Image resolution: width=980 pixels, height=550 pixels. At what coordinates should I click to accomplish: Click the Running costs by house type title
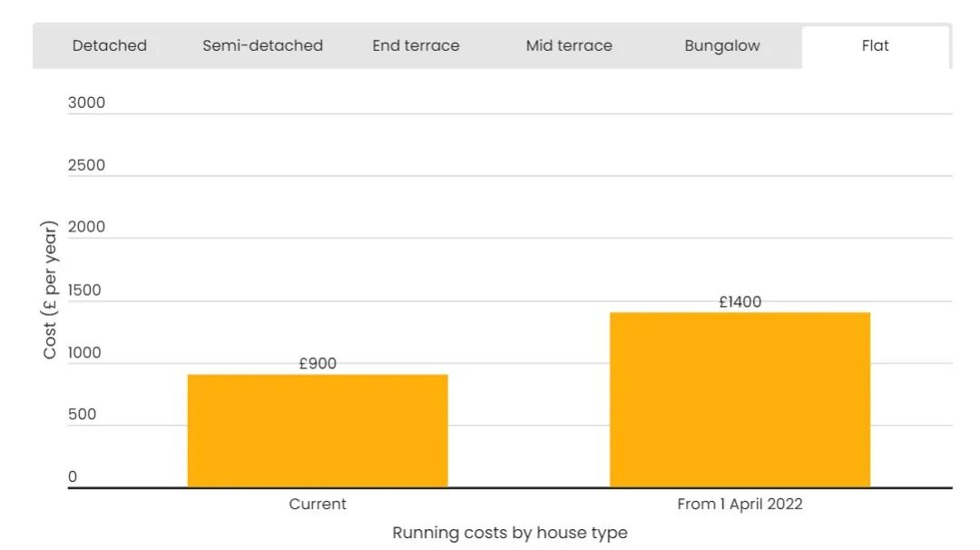coord(510,533)
